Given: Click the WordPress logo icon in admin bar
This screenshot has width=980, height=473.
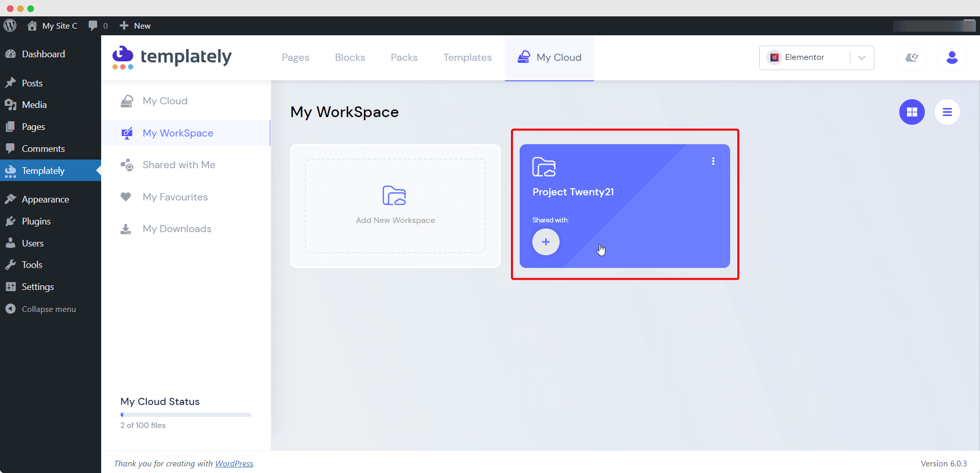Looking at the screenshot, I should pyautogui.click(x=10, y=26).
